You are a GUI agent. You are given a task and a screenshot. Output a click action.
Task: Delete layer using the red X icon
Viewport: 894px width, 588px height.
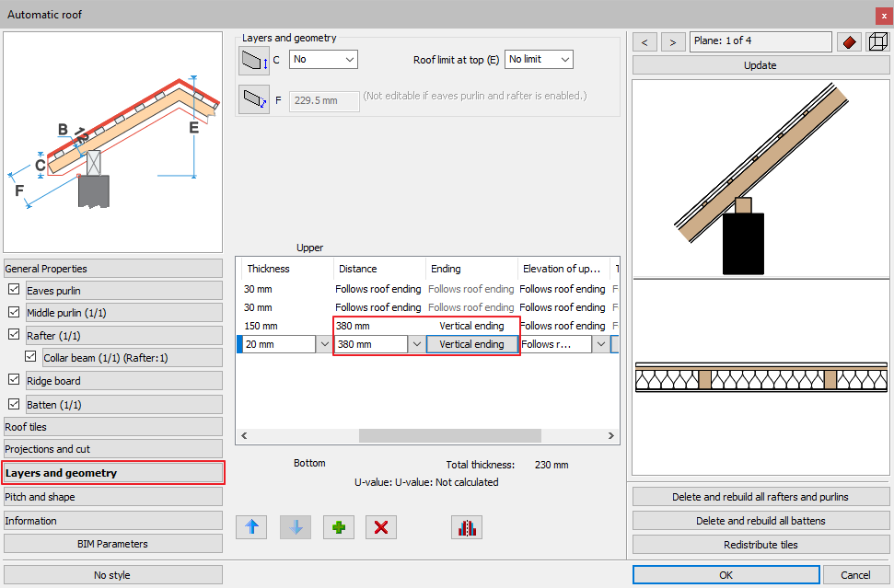click(x=381, y=527)
